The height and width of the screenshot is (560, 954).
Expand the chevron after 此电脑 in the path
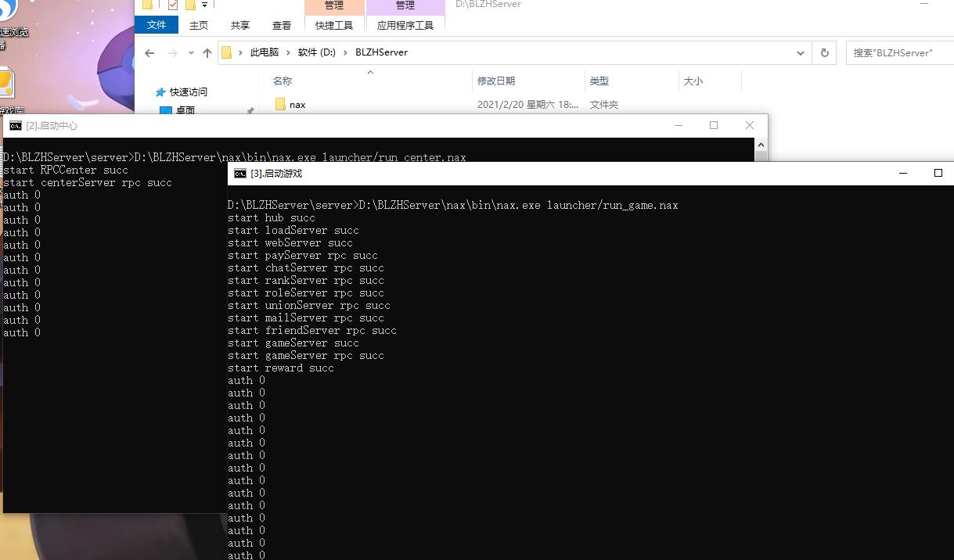pyautogui.click(x=287, y=53)
